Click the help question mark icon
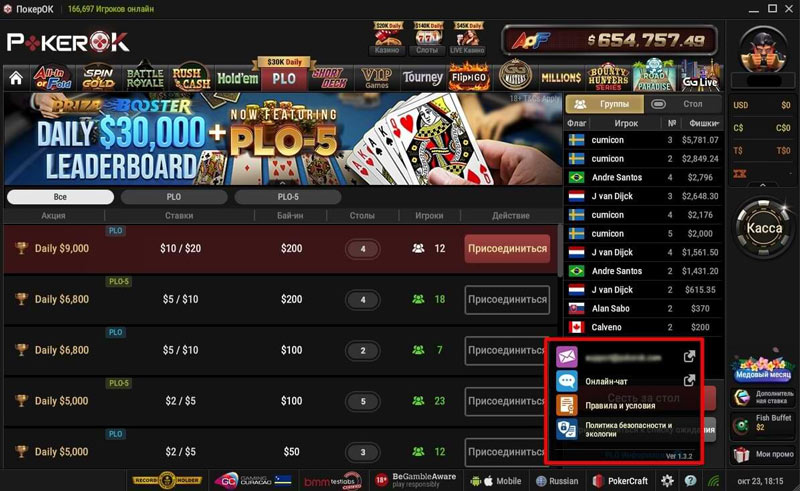Image resolution: width=800 pixels, height=491 pixels. click(690, 480)
